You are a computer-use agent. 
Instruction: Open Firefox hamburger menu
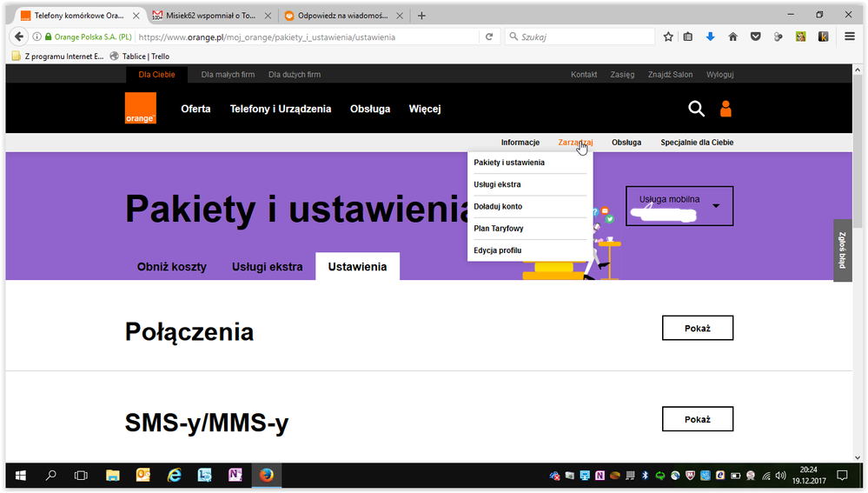(850, 37)
